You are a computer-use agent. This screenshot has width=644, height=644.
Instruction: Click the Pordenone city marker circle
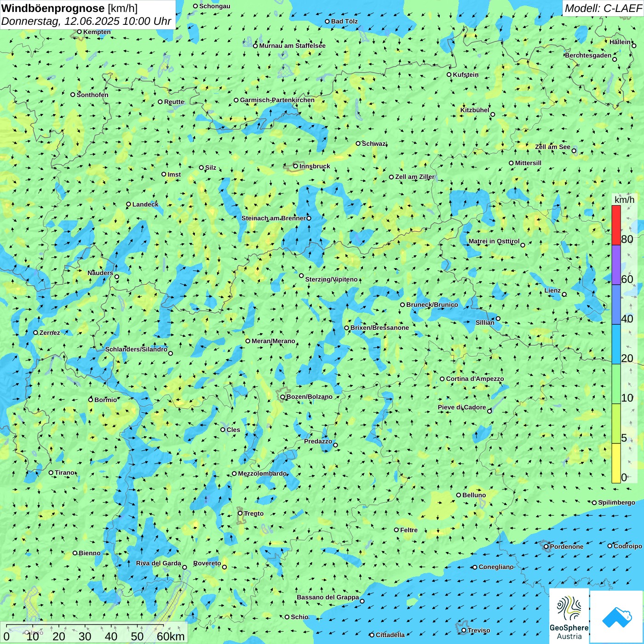[x=546, y=546]
